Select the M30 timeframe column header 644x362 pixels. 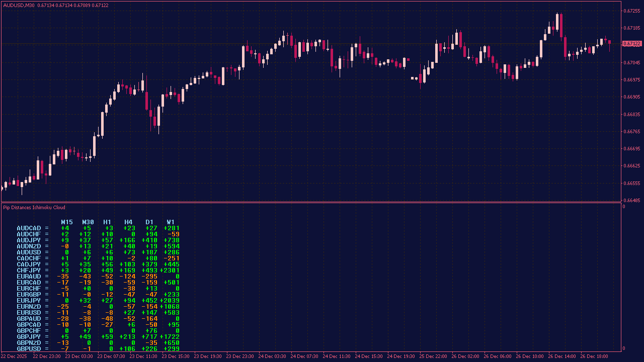[x=88, y=222]
